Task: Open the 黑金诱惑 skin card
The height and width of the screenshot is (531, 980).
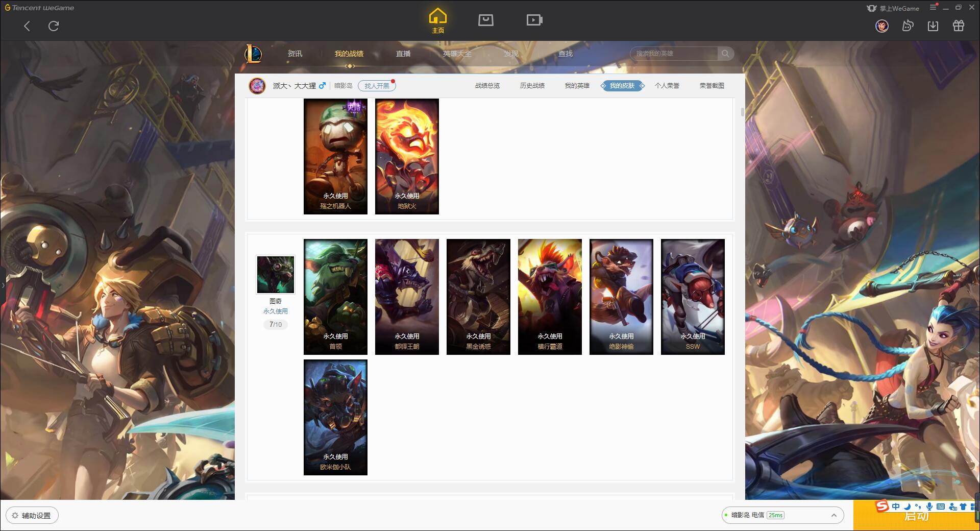Action: pos(478,297)
